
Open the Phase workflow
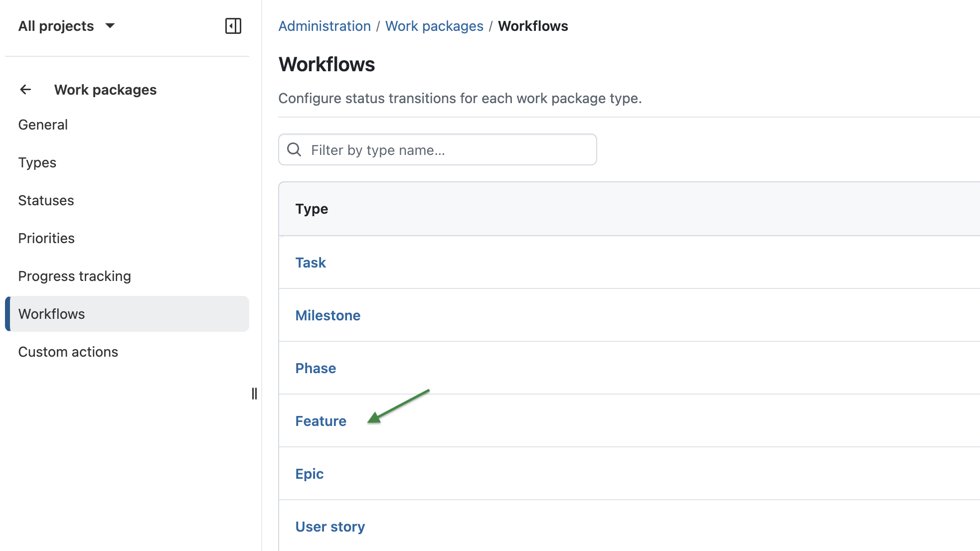pos(316,368)
